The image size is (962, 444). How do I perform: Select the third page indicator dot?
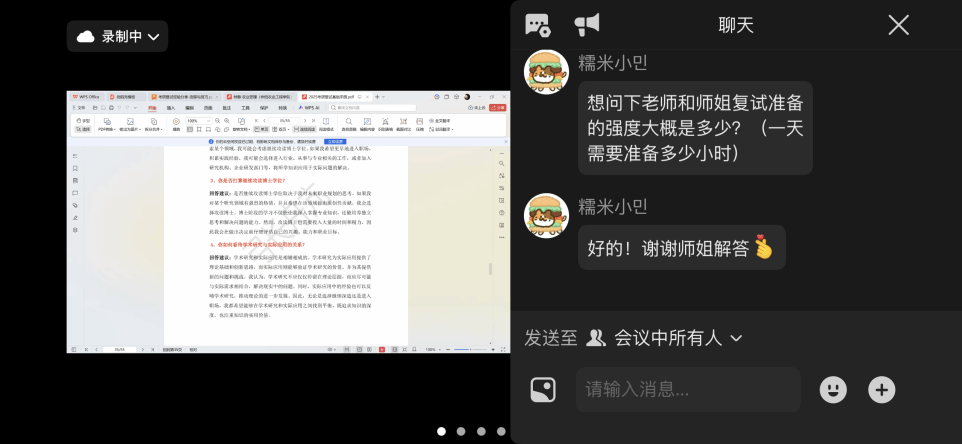[481, 432]
